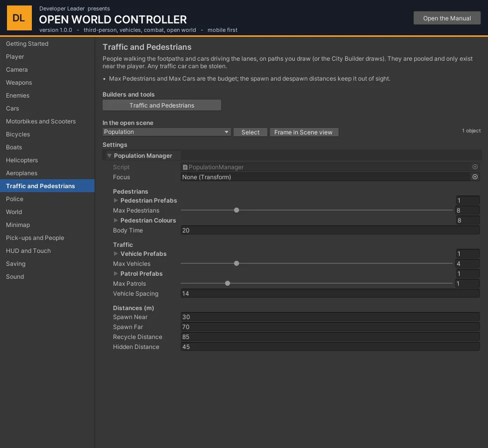
Task: Open the Cars section
Action: [x=47, y=109]
